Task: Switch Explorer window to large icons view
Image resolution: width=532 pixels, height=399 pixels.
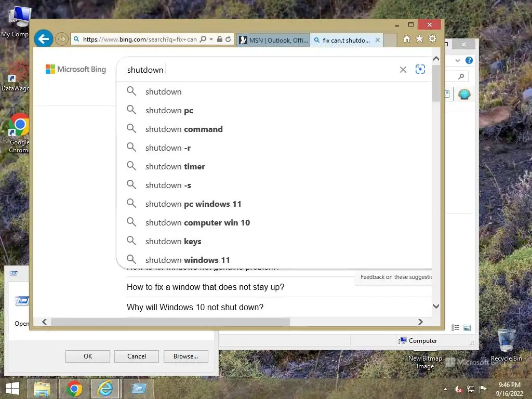Action: 467,328
